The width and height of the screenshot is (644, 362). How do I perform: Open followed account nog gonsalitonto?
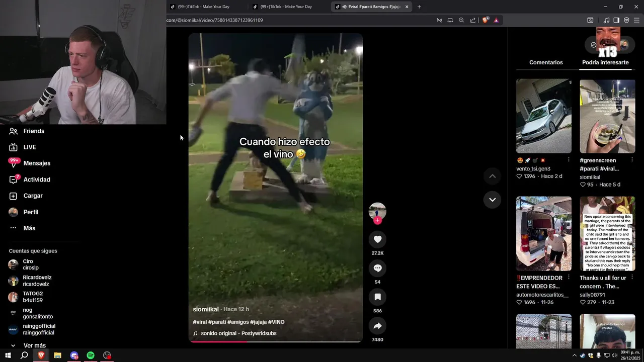click(30, 313)
